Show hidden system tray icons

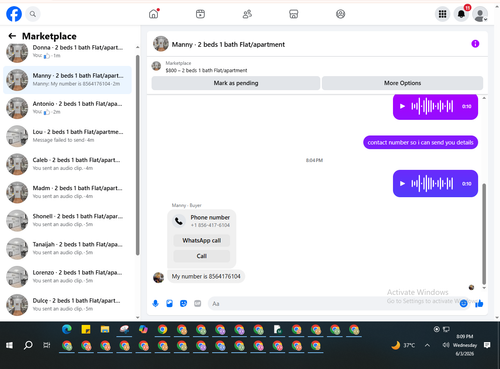point(427,345)
